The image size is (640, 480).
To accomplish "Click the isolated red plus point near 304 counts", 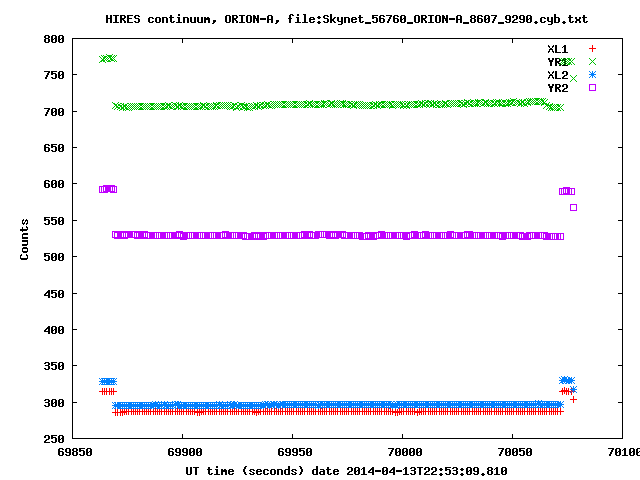I will (x=573, y=400).
